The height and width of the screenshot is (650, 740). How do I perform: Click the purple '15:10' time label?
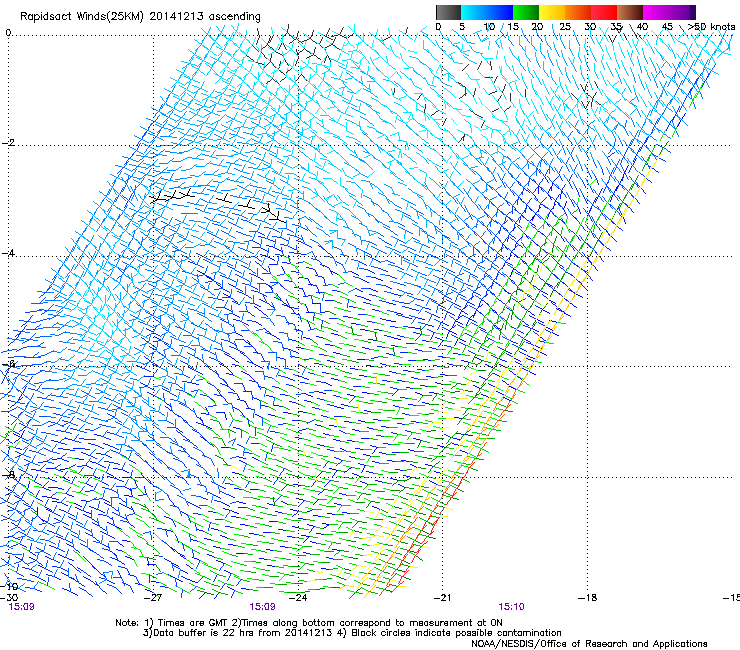[511, 607]
